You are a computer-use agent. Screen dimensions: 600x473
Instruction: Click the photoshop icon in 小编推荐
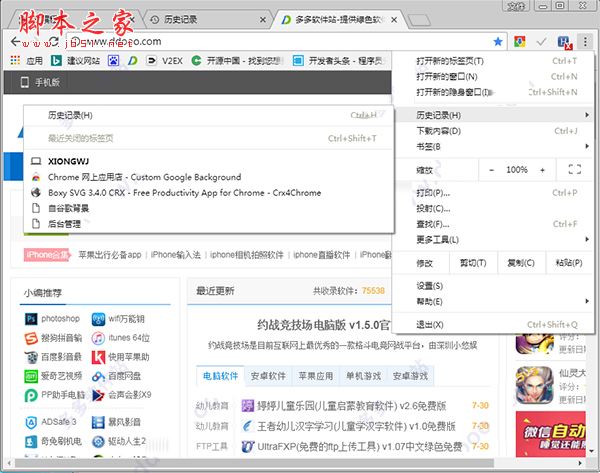(31, 319)
